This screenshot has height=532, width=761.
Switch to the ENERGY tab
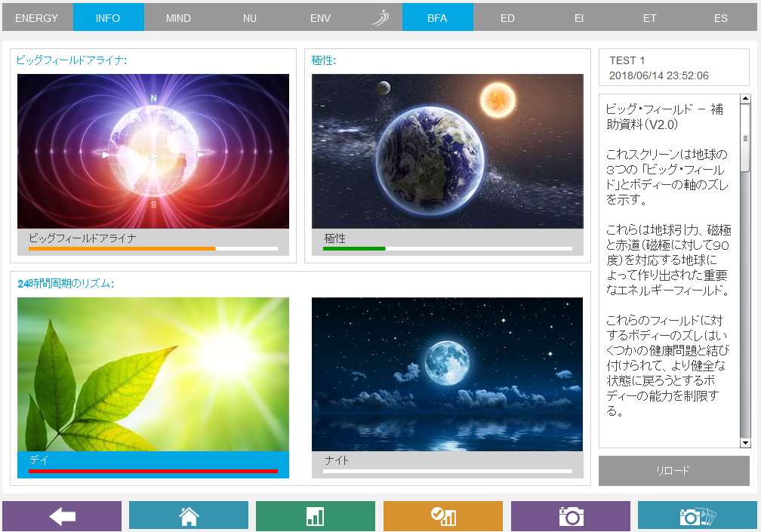pos(37,17)
